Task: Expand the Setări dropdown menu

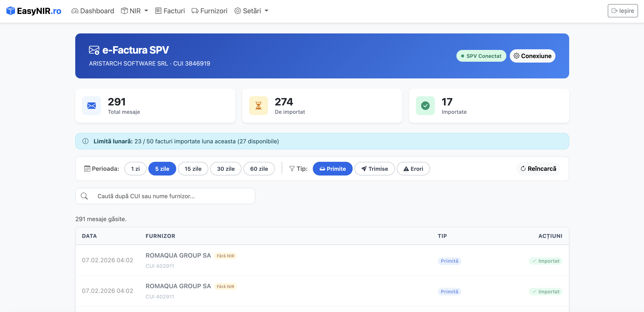Action: point(251,11)
